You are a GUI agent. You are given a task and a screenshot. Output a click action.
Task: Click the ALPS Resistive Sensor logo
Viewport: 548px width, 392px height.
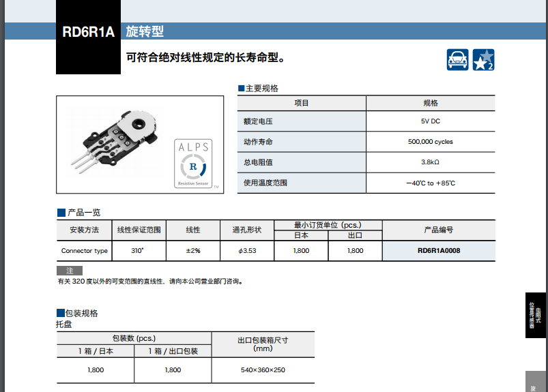tap(194, 164)
